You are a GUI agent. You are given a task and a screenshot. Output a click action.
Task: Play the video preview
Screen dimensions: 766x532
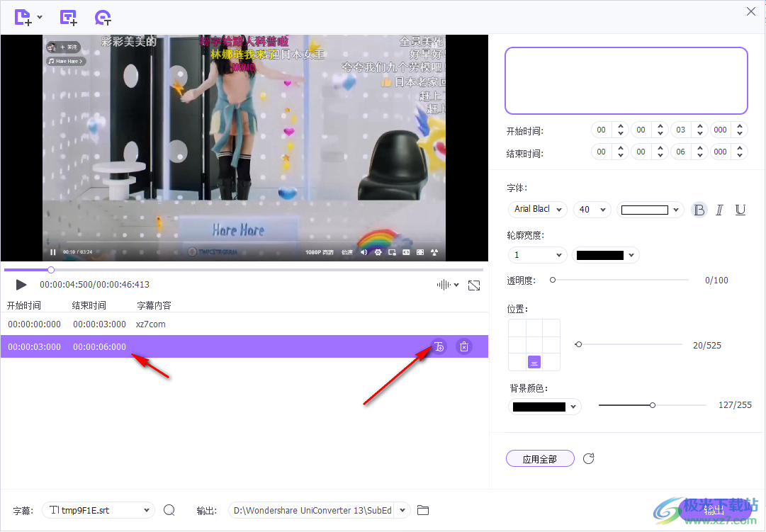(x=21, y=284)
